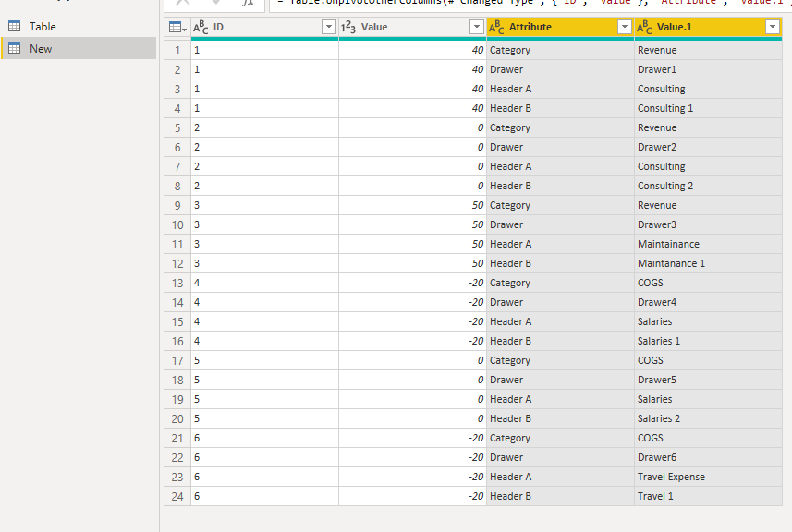
Task: Click the ID cell in row 22
Action: point(264,457)
